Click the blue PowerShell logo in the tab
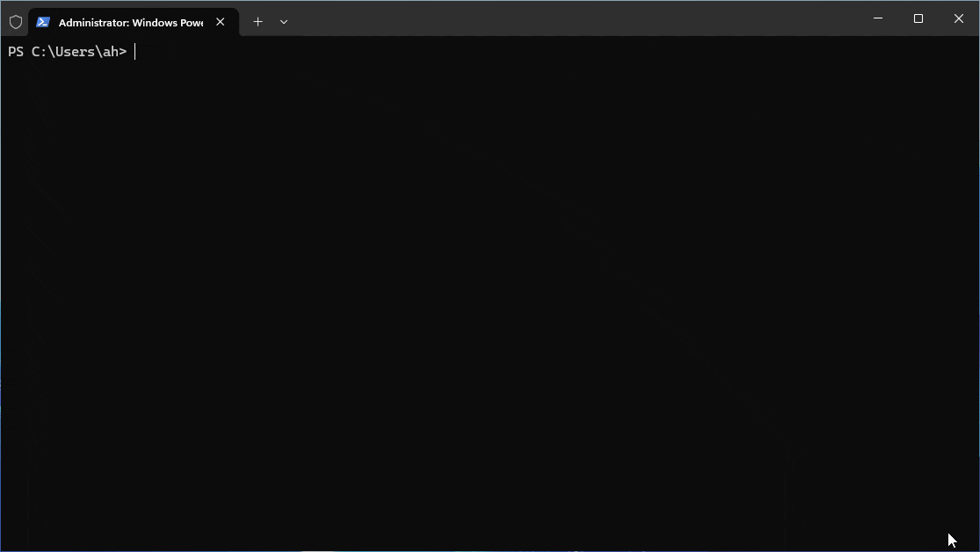The image size is (980, 552). click(x=43, y=21)
